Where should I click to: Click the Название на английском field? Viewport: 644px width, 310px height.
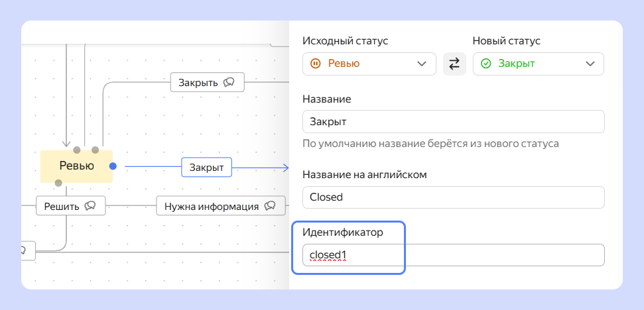coord(453,197)
